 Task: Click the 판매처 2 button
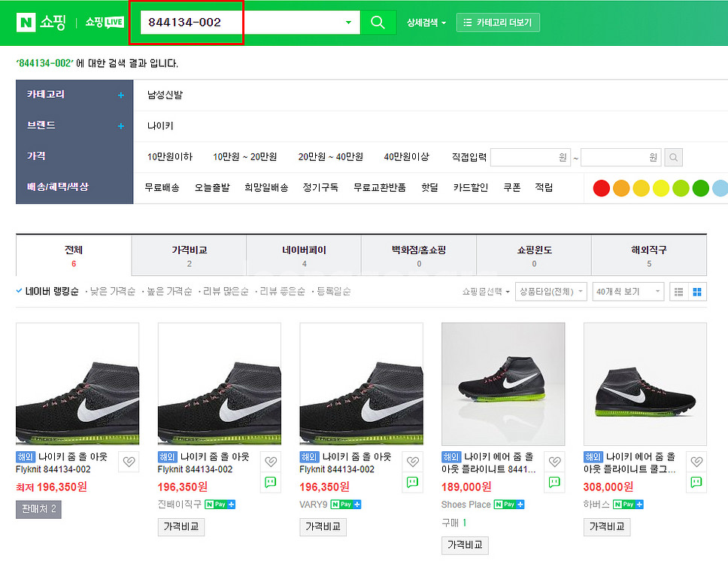point(39,509)
